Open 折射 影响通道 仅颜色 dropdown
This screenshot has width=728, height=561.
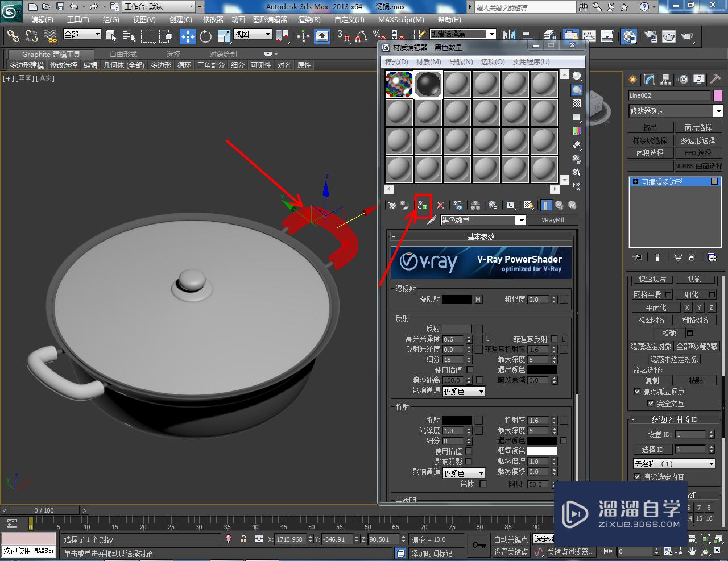(464, 473)
